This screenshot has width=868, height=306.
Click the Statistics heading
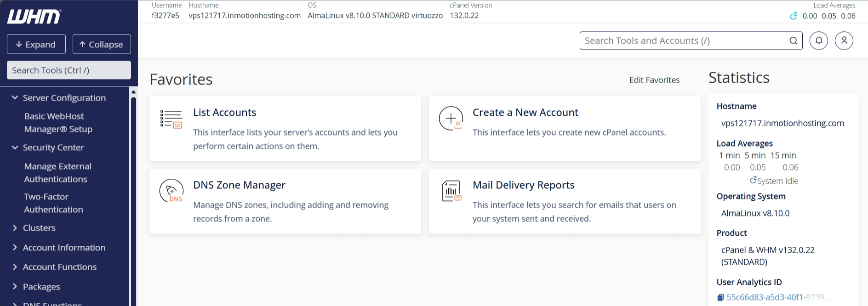739,78
